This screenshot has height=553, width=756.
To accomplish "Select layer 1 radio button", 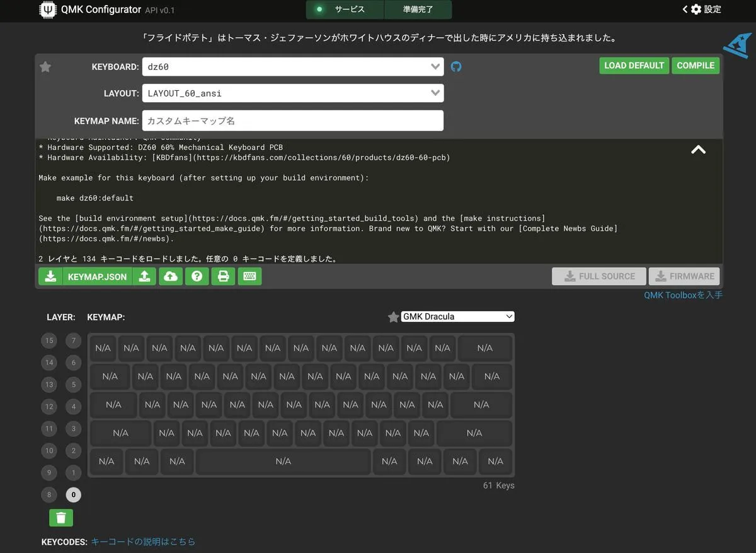I will pyautogui.click(x=74, y=473).
